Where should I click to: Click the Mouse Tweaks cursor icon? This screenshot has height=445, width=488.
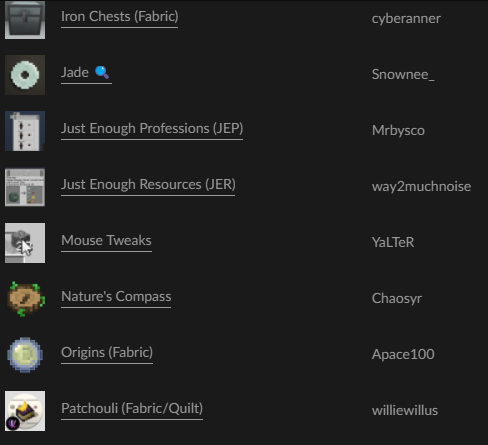point(25,243)
